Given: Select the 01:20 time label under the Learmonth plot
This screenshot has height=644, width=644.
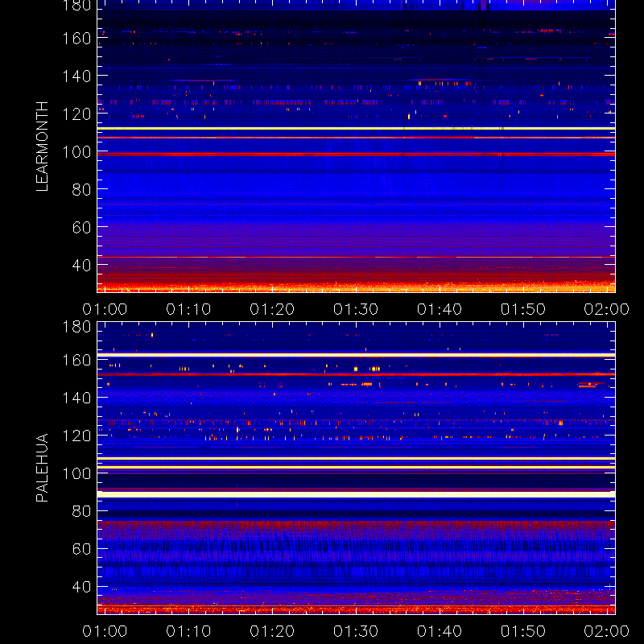Looking at the screenshot, I should click(272, 309).
